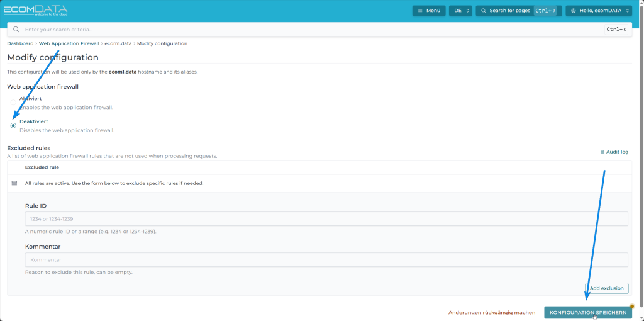Focus the Kommentar input field

326,259
